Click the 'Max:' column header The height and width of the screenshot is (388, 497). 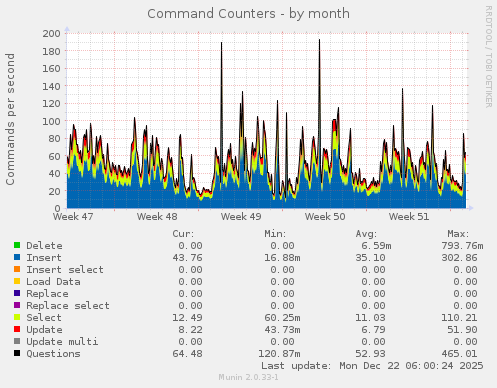pos(458,234)
